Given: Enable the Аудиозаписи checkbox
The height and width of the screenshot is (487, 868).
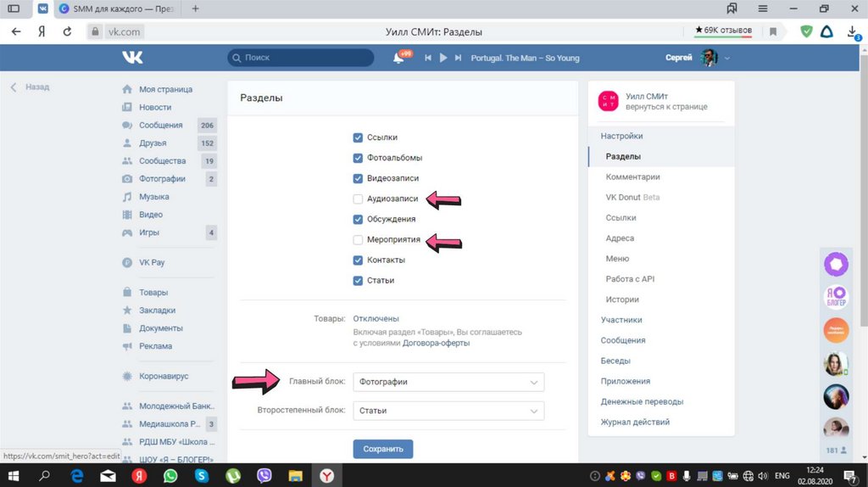Looking at the screenshot, I should (358, 199).
